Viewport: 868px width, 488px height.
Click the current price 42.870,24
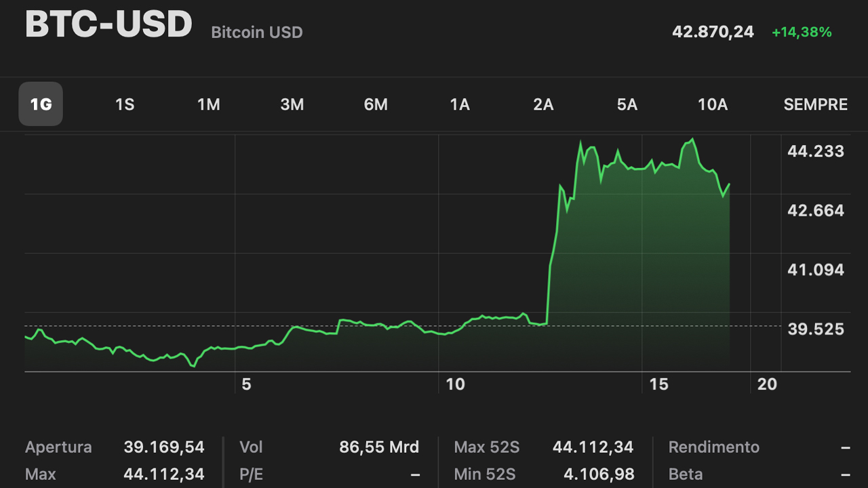pos(713,32)
